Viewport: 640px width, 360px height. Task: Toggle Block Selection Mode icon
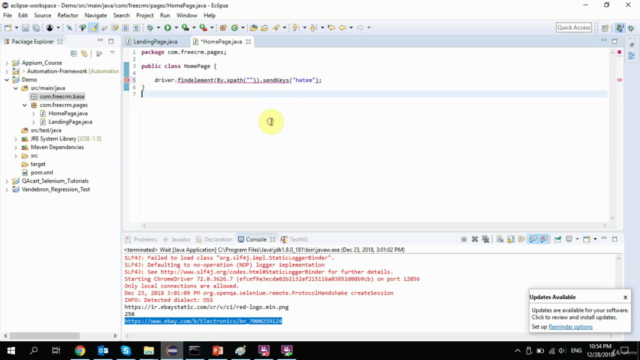(126, 28)
